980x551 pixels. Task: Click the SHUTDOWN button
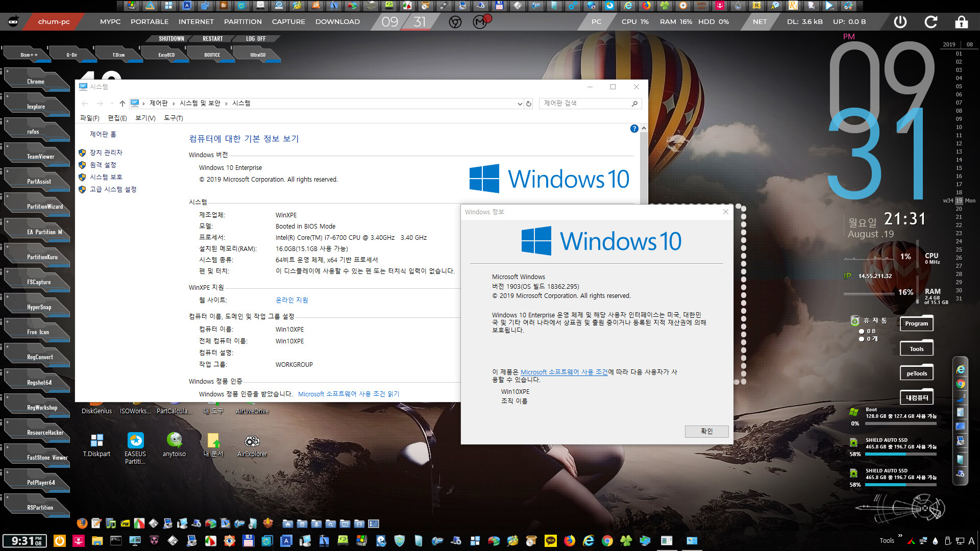pyautogui.click(x=171, y=39)
